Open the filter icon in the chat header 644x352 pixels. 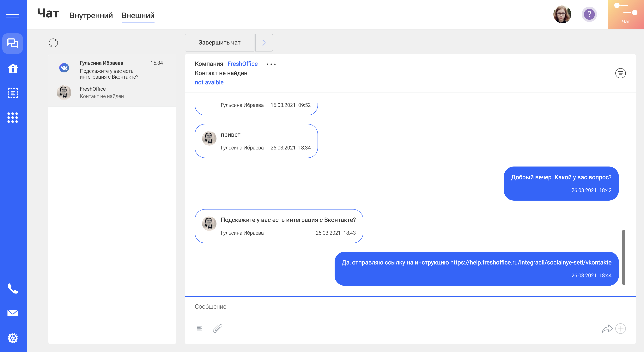click(x=621, y=73)
